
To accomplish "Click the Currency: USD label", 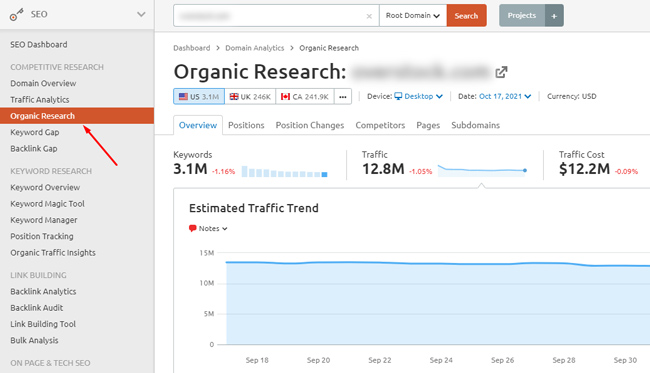I will pyautogui.click(x=572, y=96).
